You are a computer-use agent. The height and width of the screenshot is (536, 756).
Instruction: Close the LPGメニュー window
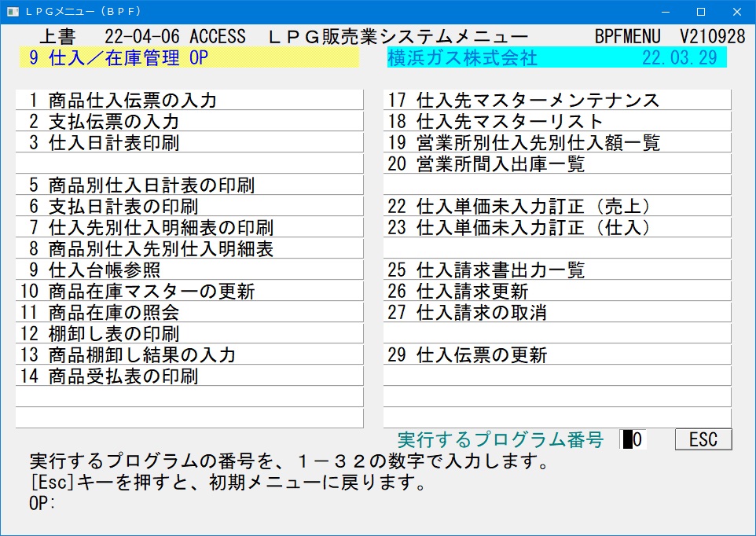pos(736,12)
